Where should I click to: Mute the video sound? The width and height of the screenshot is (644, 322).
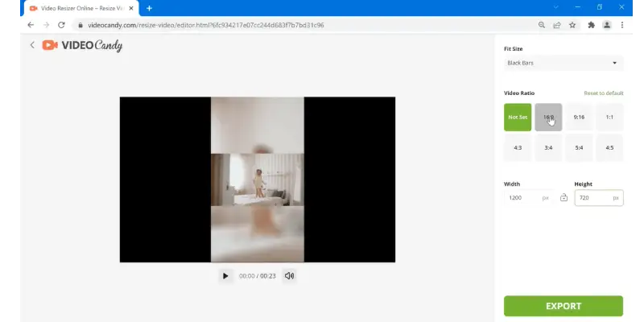289,276
